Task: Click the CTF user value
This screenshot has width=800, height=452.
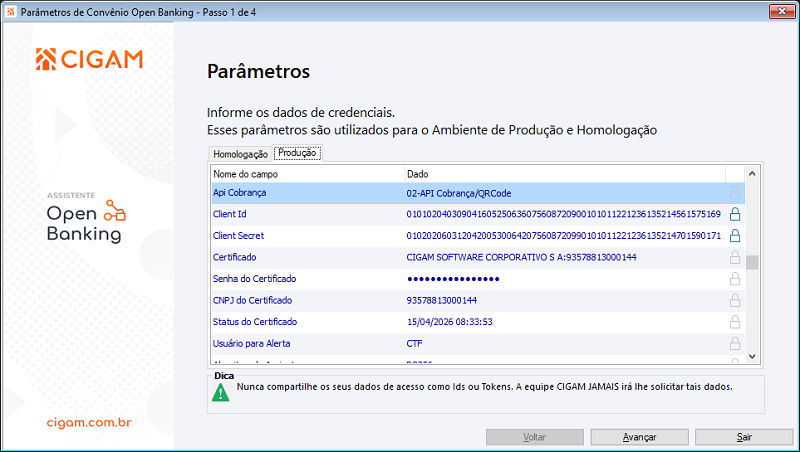Action: (x=414, y=343)
